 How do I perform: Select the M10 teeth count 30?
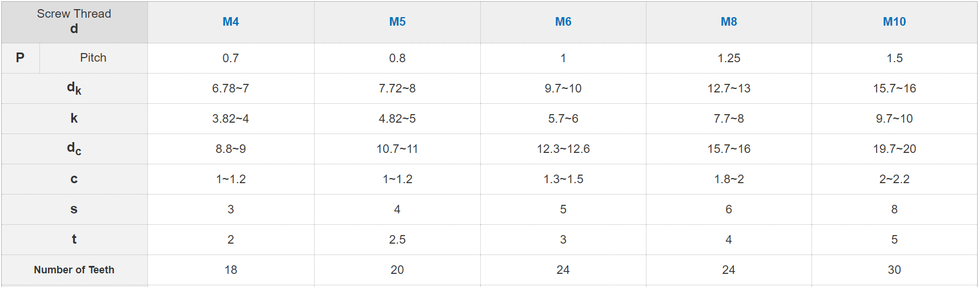pos(894,270)
